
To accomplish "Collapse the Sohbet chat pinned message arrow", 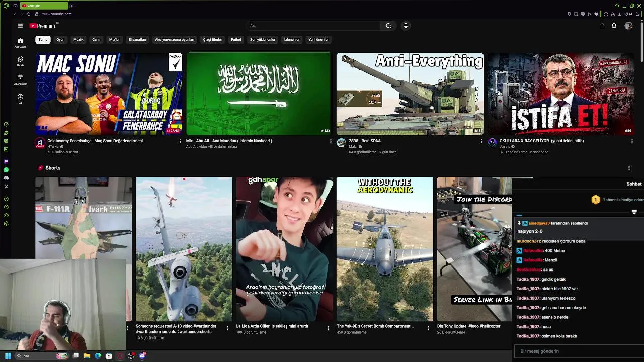I will coord(634,212).
